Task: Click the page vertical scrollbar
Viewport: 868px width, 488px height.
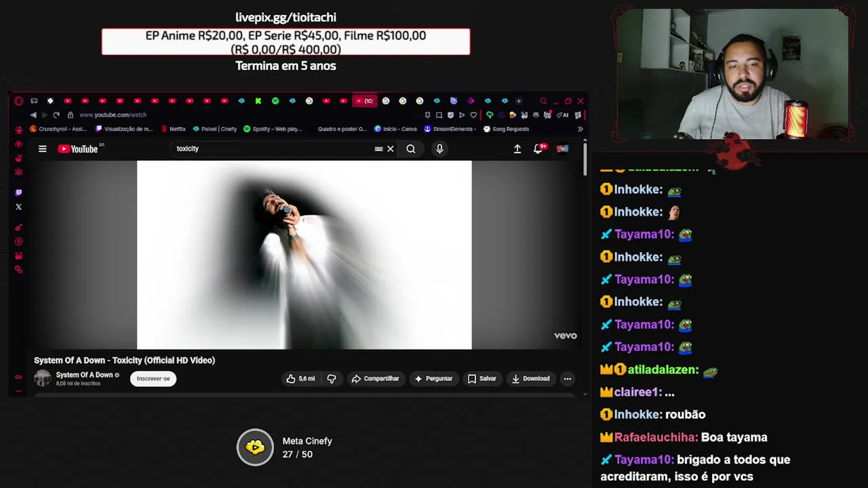Action: coord(585,159)
